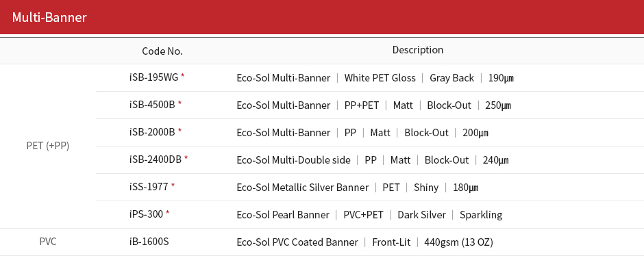
Task: Click the Multi-Banner red header title
Action: [49, 17]
